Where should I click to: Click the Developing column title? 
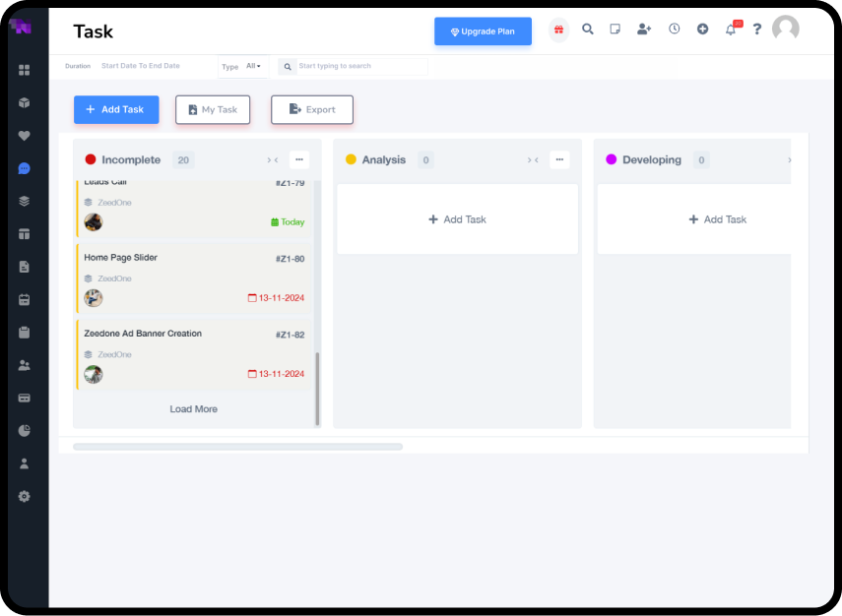point(652,159)
